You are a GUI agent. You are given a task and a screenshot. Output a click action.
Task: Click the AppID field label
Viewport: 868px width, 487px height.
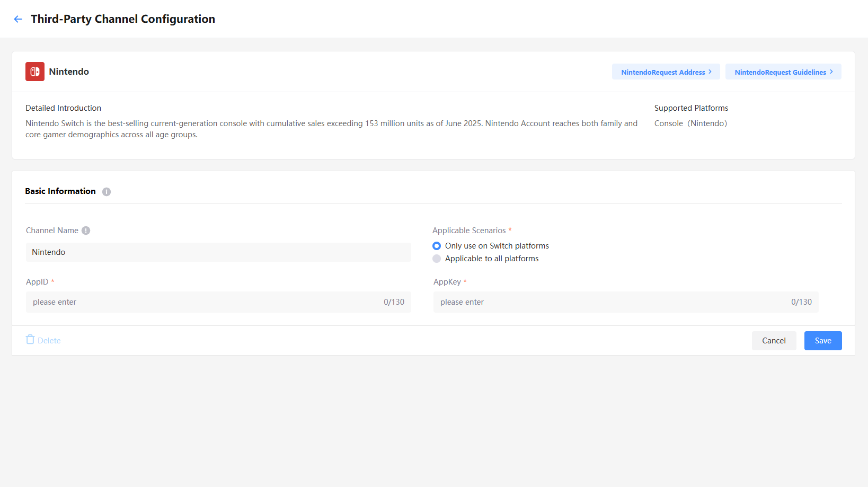[37, 282]
